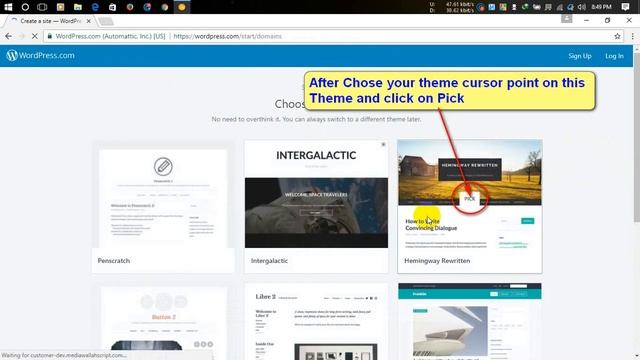Image resolution: width=640 pixels, height=360 pixels.
Task: Launch Microsoft Edge from the taskbar
Action: [95, 7]
